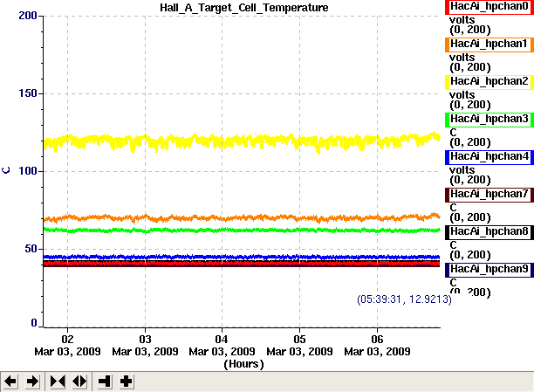Select the HacAi_hpchan2 legend entry
The height and width of the screenshot is (392, 534).
(489, 82)
